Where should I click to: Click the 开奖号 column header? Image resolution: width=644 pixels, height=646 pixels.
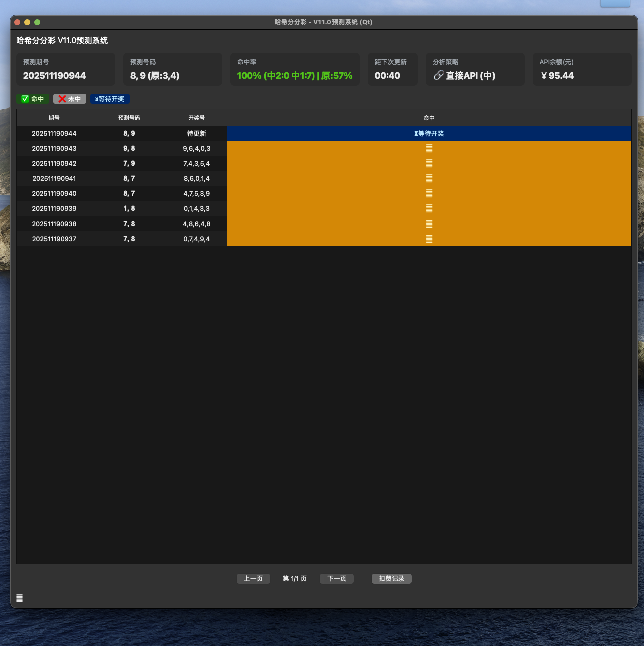(x=197, y=118)
